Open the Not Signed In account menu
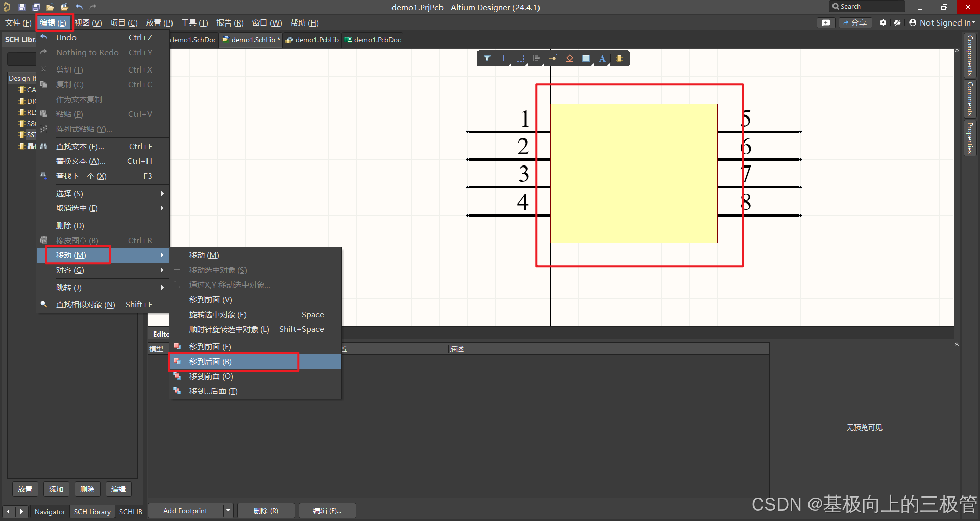 coord(942,22)
